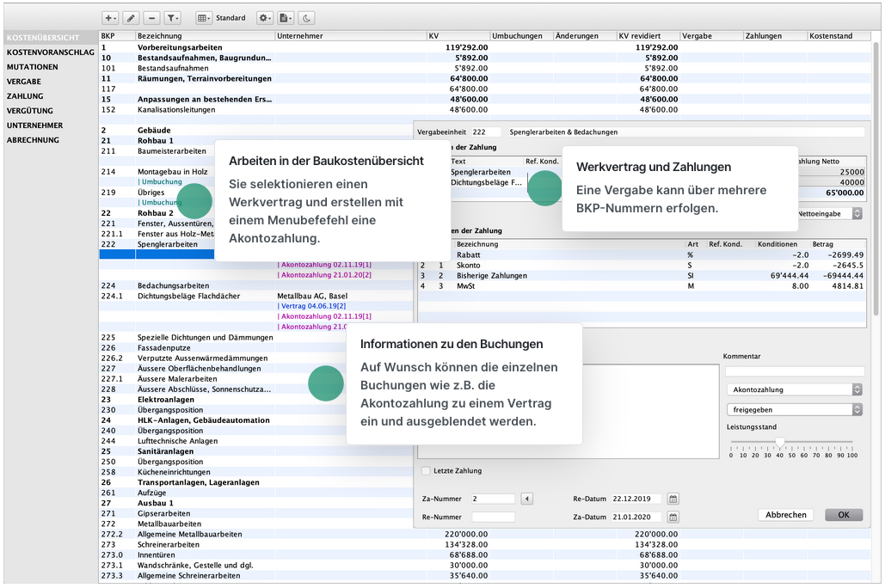
Task: Open the add (+) toolbar menu
Action: click(x=110, y=18)
